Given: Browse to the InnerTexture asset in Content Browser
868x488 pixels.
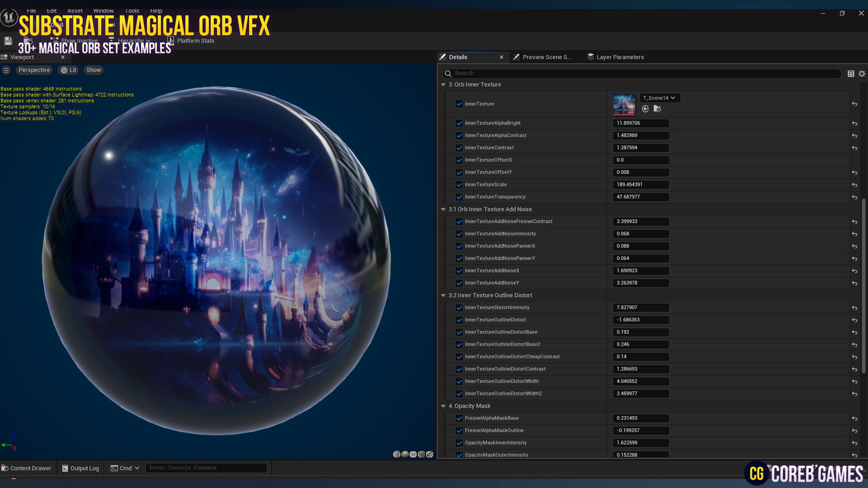Looking at the screenshot, I should tap(657, 108).
